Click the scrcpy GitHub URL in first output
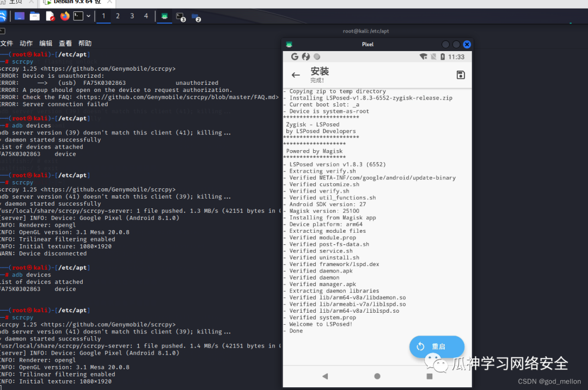Viewport: 588px width, 390px height. click(x=108, y=69)
